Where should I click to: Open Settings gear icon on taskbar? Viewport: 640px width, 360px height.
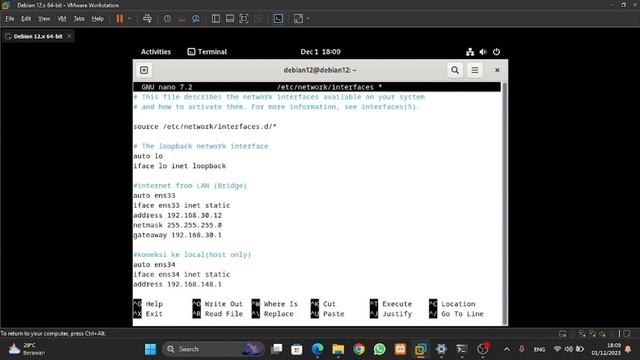[441, 349]
